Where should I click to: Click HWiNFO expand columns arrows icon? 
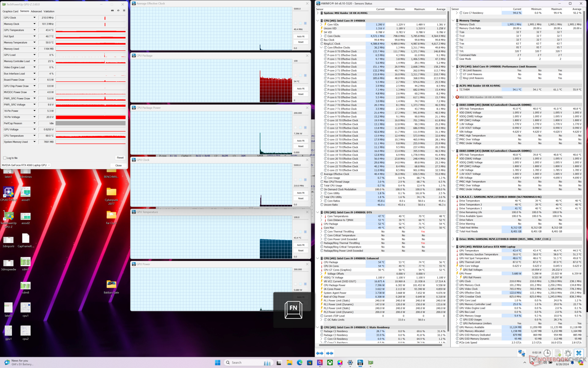click(x=320, y=353)
